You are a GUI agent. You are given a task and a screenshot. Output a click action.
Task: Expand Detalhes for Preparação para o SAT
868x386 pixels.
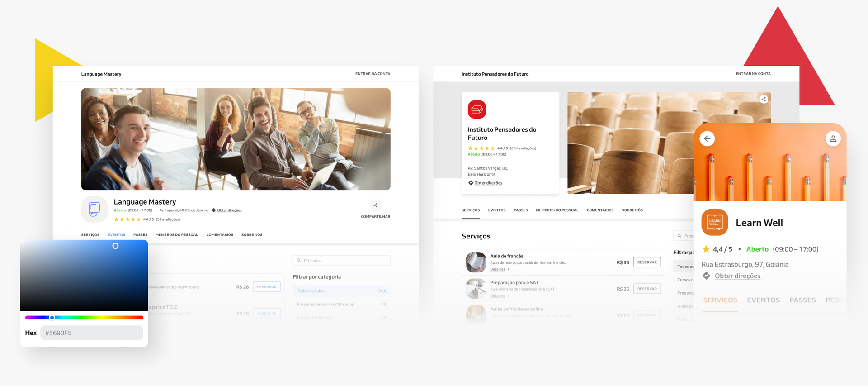click(500, 296)
